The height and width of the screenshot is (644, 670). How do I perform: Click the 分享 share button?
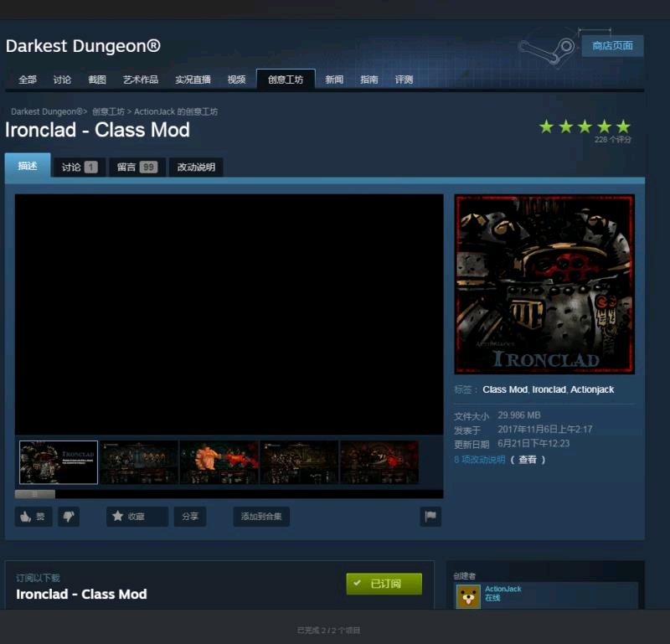click(x=190, y=517)
